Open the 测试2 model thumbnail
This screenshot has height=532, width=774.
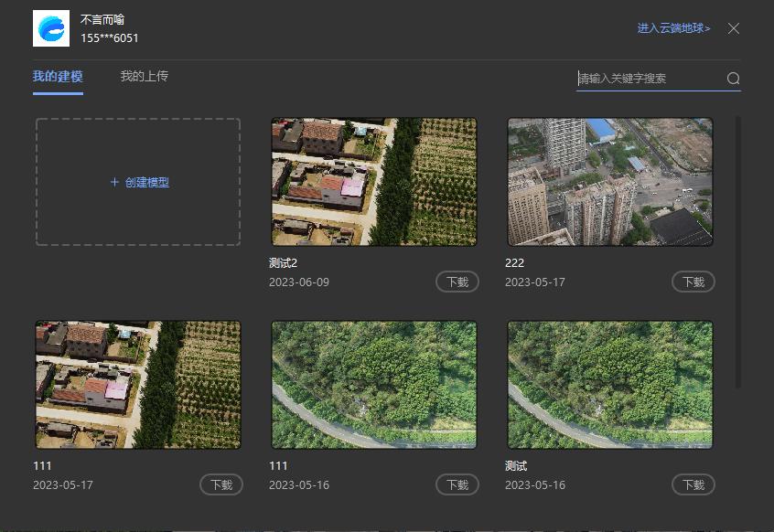point(374,182)
